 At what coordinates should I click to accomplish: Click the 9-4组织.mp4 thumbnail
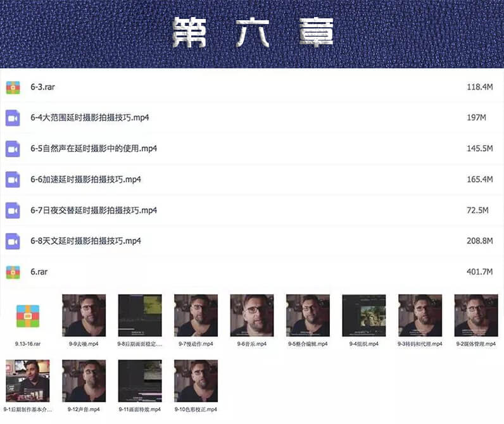364,315
